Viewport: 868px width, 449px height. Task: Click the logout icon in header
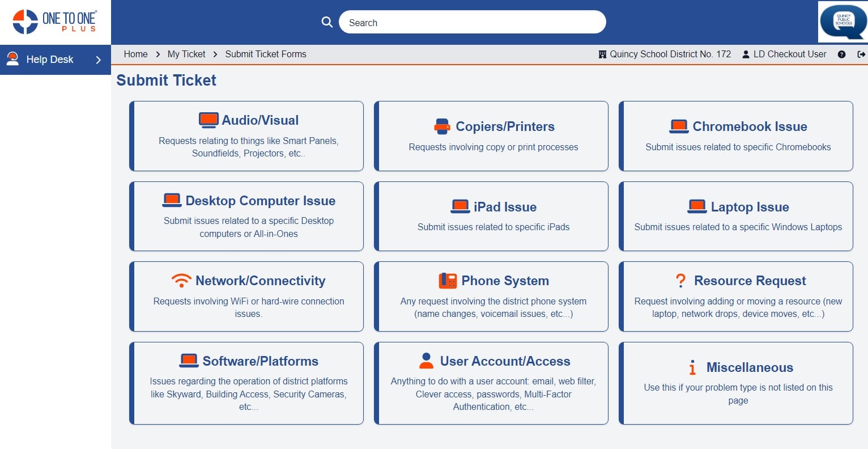[861, 54]
